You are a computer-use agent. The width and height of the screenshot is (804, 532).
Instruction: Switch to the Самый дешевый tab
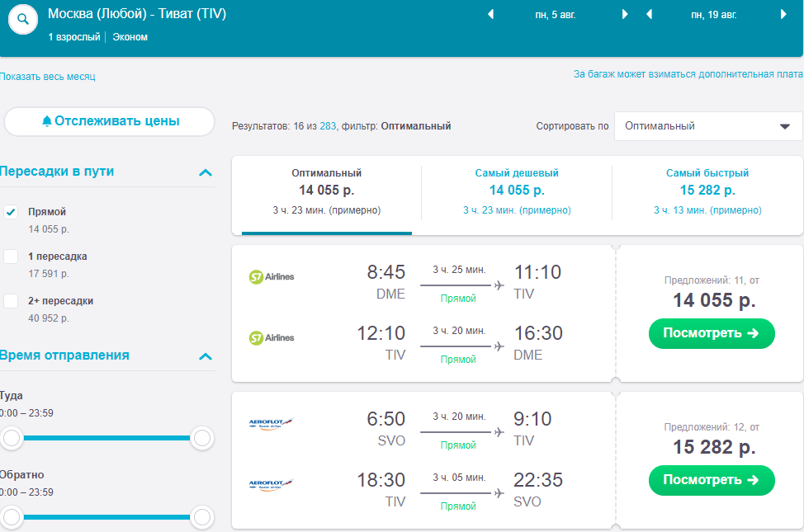click(517, 191)
